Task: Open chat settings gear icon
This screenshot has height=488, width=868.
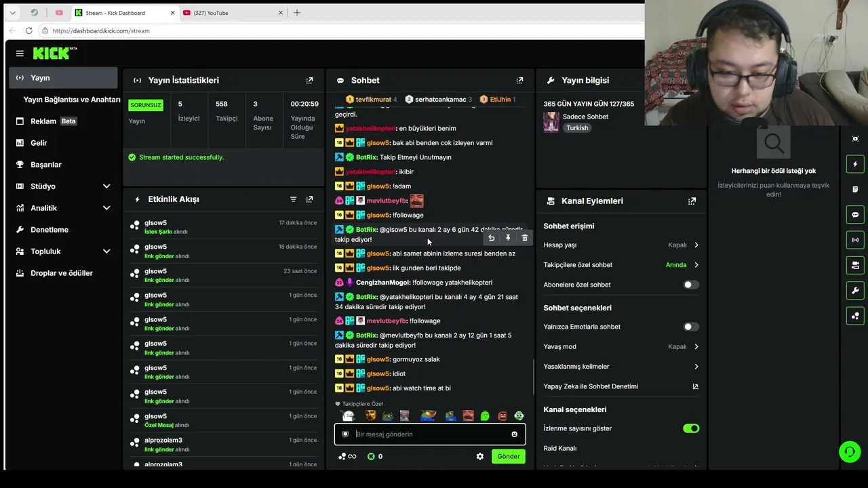Action: [x=480, y=457]
